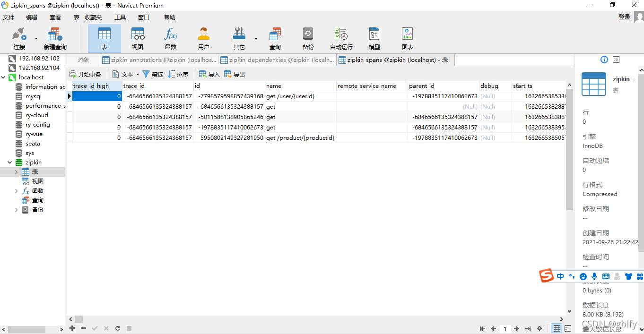Click 登录 (Sign in) at top right

(x=625, y=17)
